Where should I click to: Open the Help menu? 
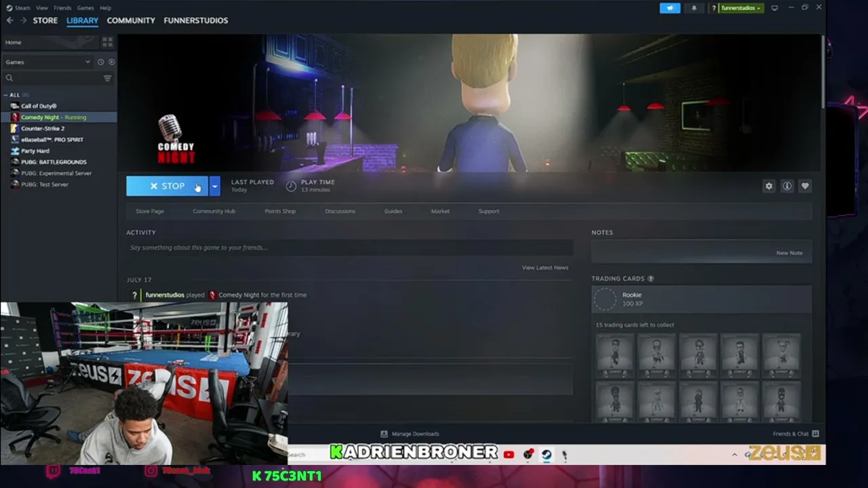pyautogui.click(x=105, y=8)
